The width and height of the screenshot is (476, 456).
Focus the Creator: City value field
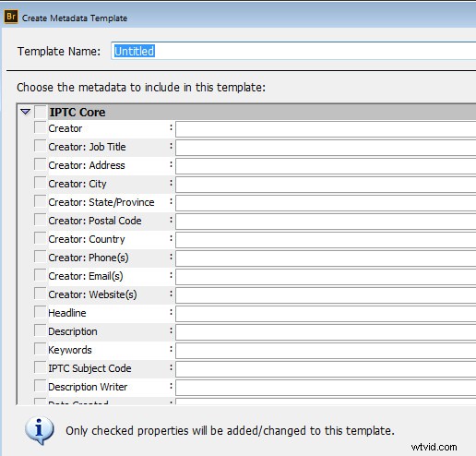[326, 185]
